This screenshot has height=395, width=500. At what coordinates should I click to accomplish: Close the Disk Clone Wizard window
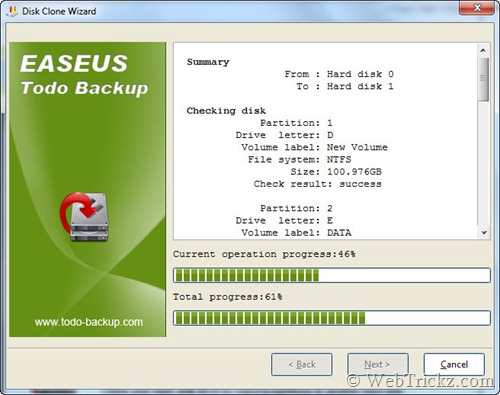(477, 8)
